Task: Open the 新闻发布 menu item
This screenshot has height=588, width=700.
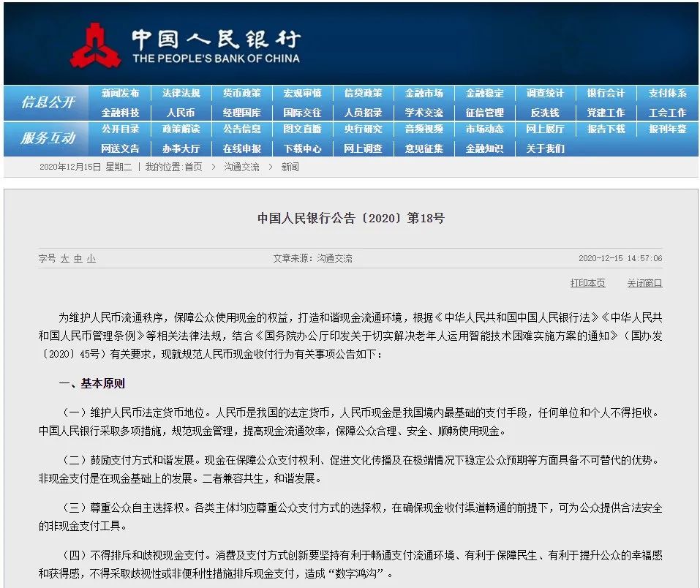Action: click(120, 94)
